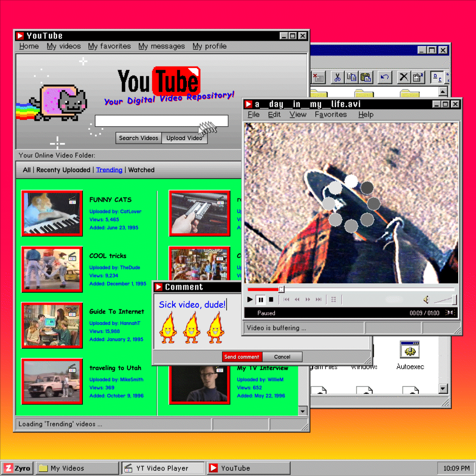This screenshot has width=476, height=476.
Task: Click the Zyro start button in the taskbar
Action: coord(17,468)
